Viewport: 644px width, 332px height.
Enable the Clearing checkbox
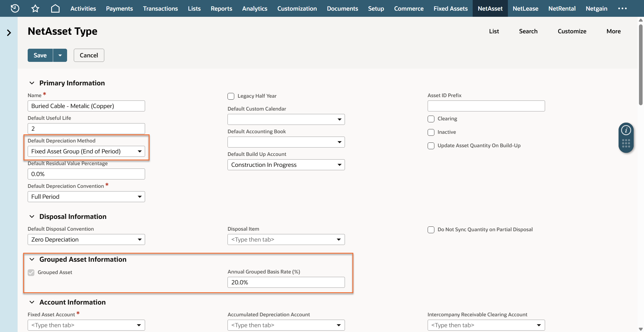(x=431, y=119)
